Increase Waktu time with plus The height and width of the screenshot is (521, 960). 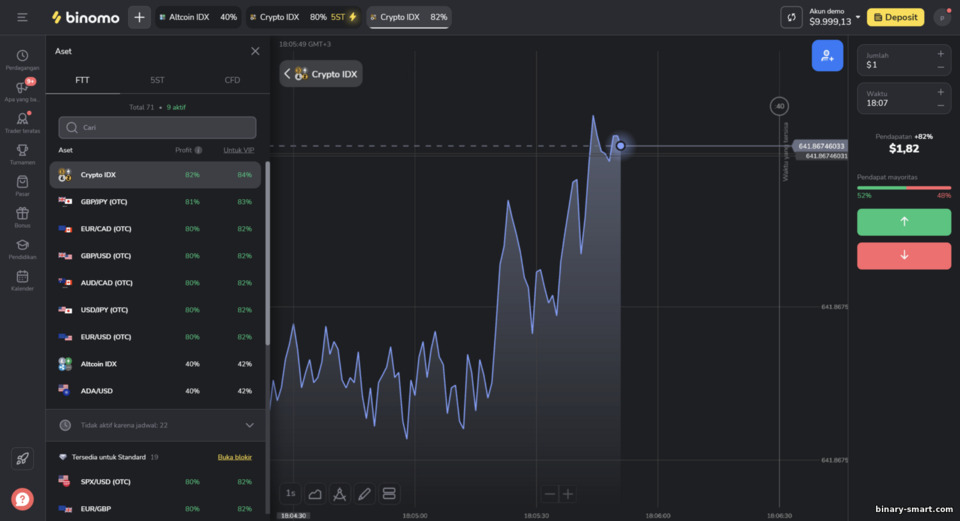pos(940,92)
